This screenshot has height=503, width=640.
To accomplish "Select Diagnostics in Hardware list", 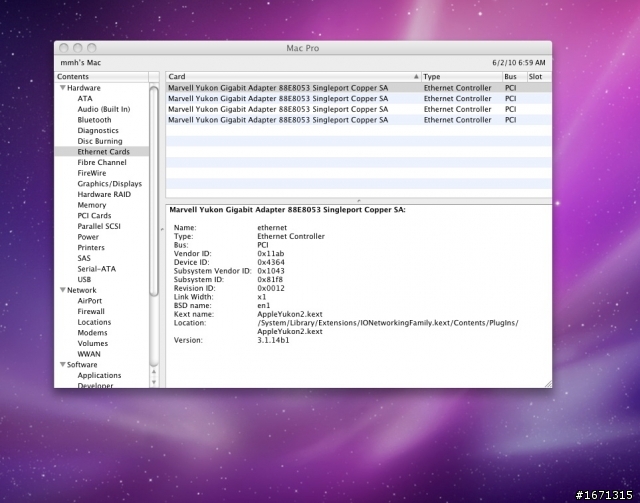I will (x=98, y=130).
